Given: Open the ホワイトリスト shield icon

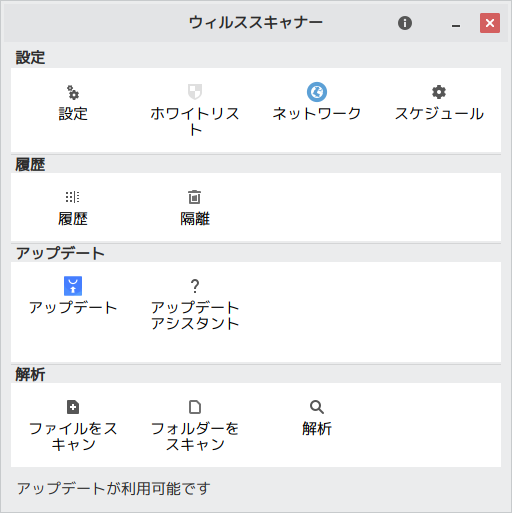Looking at the screenshot, I should pyautogui.click(x=195, y=92).
